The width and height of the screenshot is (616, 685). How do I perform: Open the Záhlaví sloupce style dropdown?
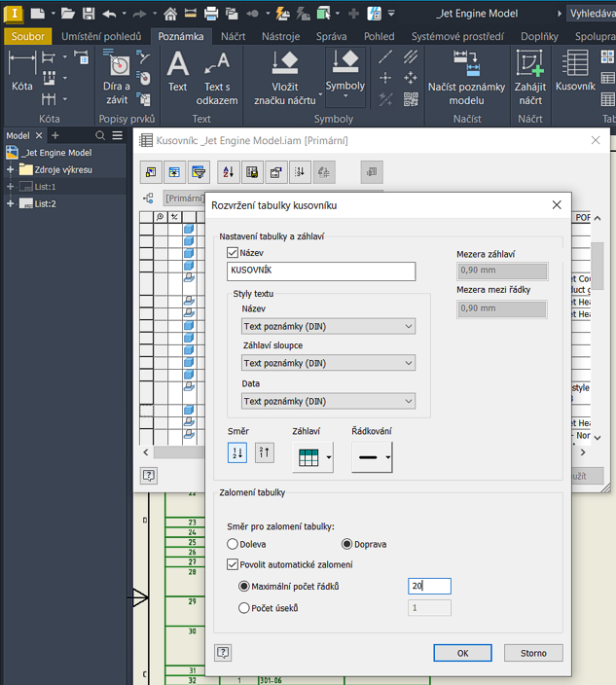328,363
